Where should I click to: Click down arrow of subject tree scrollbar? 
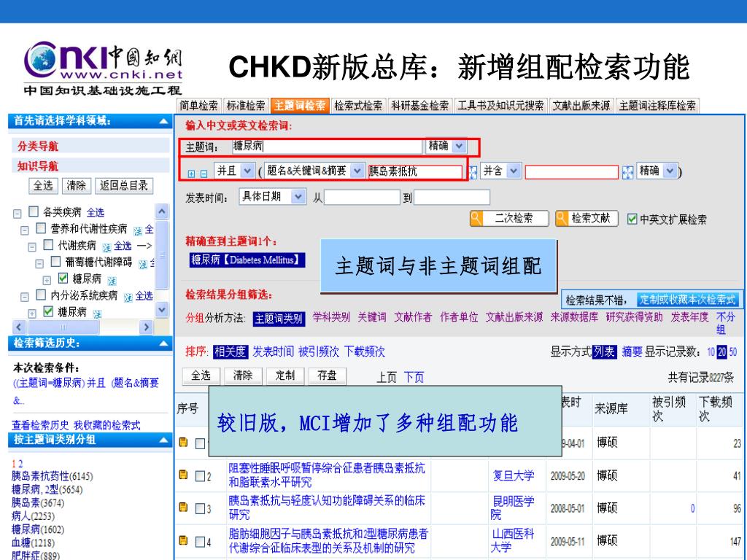click(x=162, y=310)
